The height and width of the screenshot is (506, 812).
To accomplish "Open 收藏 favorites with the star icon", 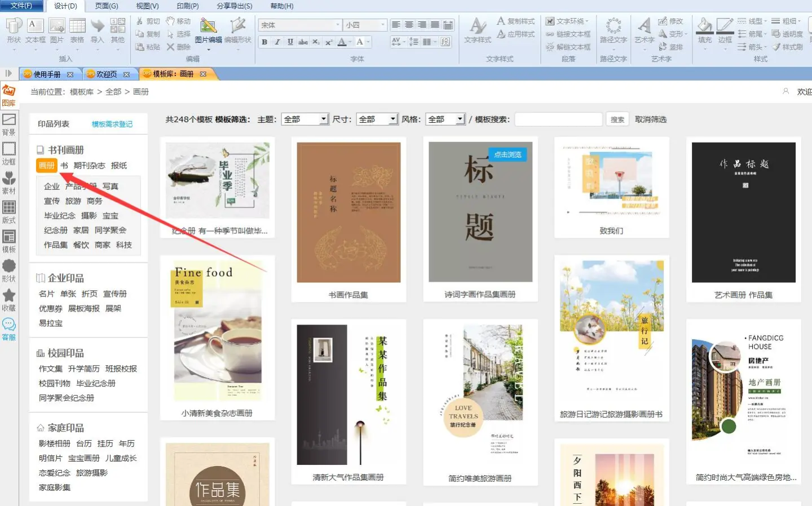I will (9, 300).
